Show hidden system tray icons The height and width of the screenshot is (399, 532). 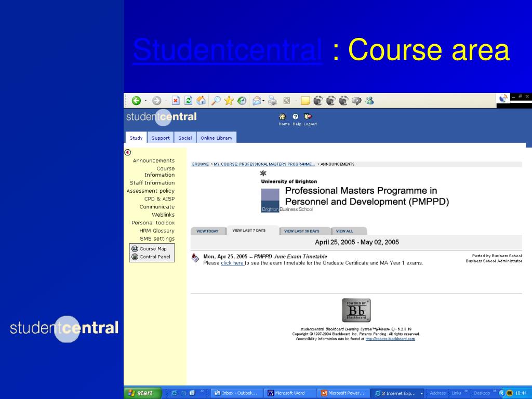[x=502, y=393]
